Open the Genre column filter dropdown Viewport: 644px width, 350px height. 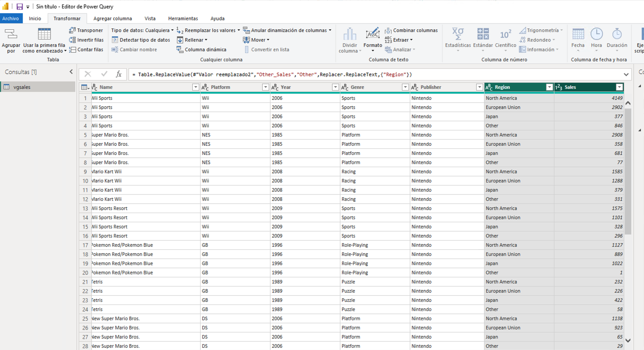[x=405, y=87]
